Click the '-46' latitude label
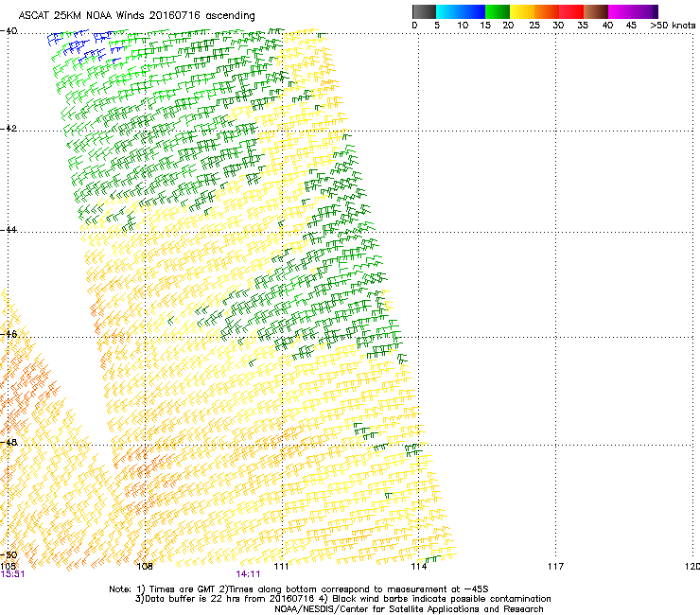 pos(9,334)
